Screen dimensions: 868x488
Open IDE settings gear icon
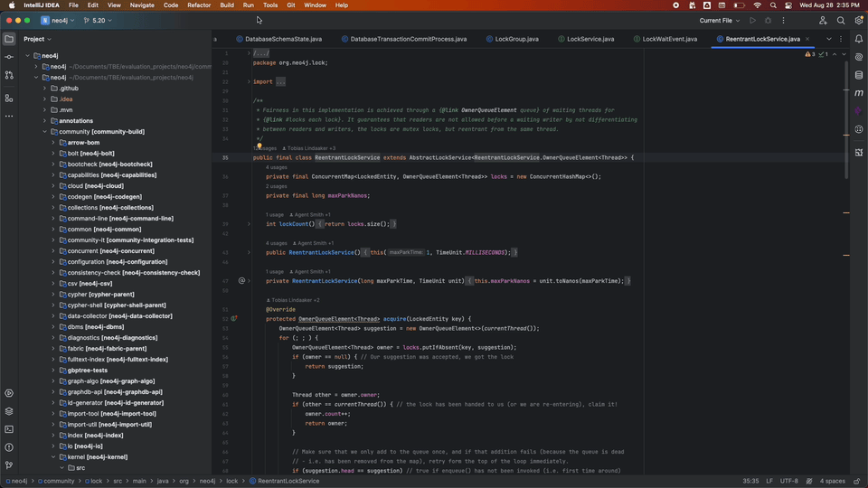[859, 20]
